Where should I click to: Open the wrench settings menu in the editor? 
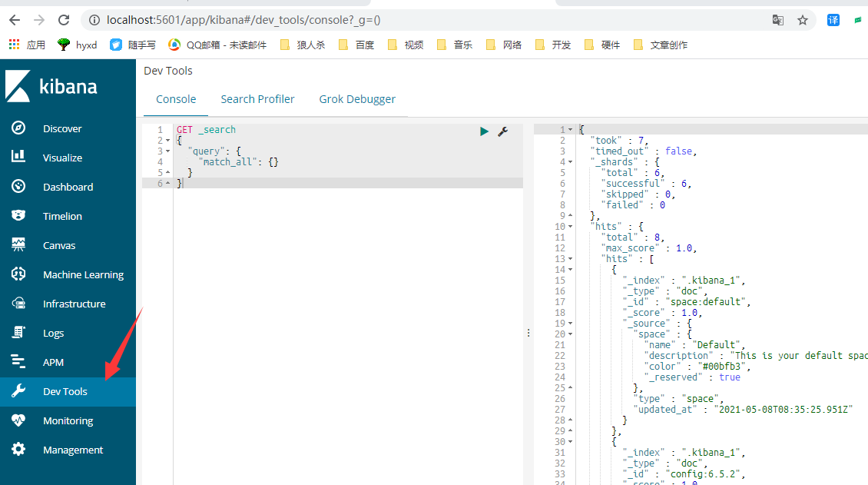pos(503,131)
